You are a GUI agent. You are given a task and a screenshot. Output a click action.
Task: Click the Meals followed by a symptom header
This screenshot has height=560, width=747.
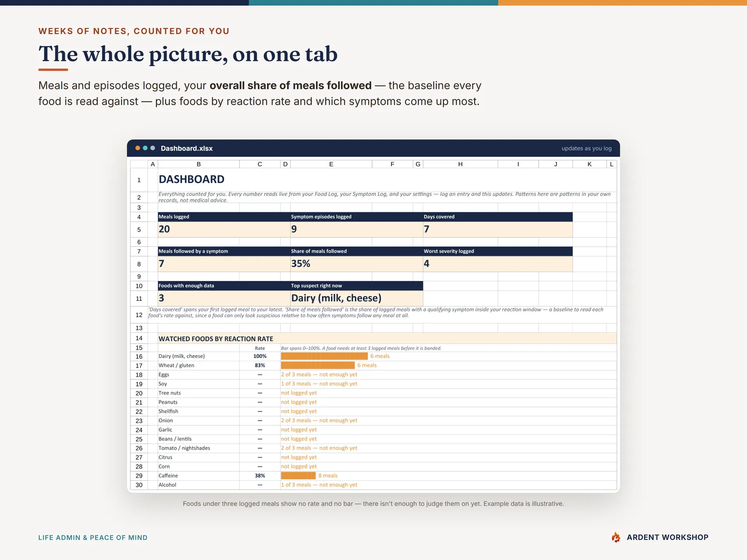(224, 252)
